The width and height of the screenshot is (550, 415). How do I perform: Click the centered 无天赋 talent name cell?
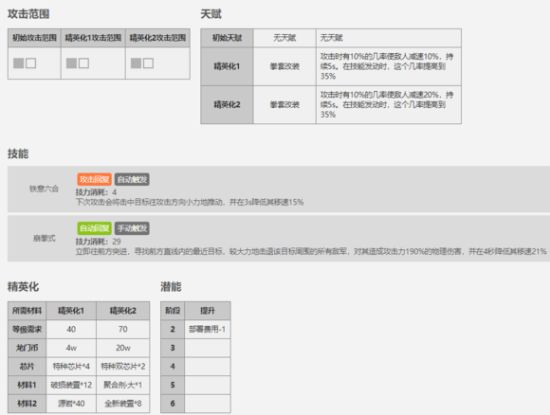point(284,38)
